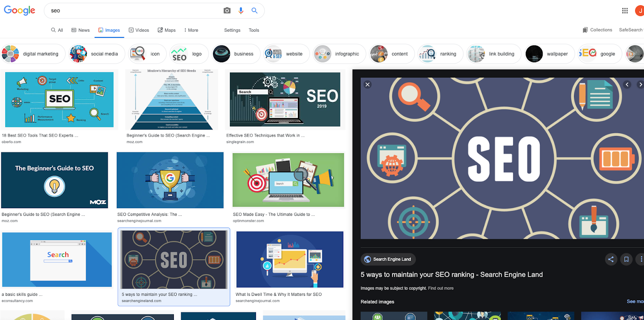Go to next image with right arrow
Screen dimensions: 644x320
tap(640, 84)
